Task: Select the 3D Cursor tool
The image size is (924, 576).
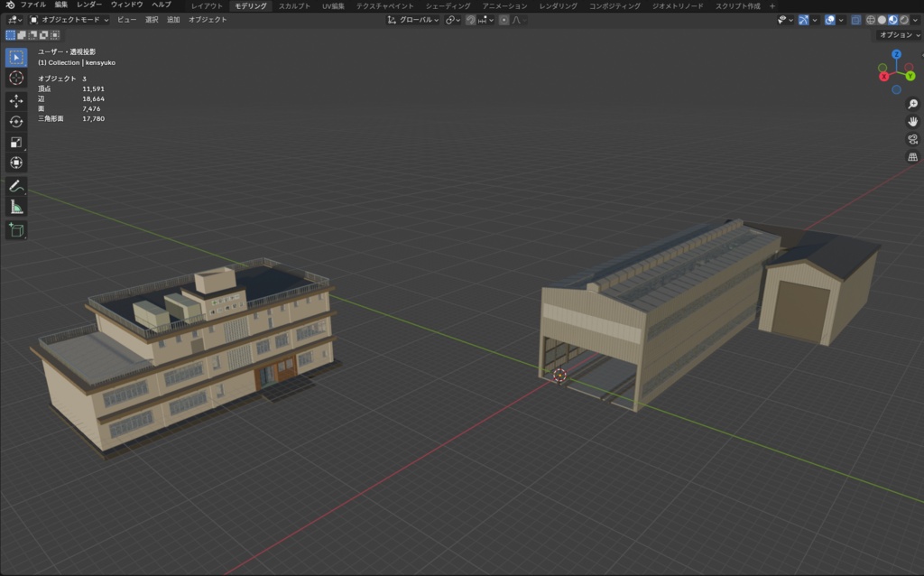Action: tap(16, 78)
